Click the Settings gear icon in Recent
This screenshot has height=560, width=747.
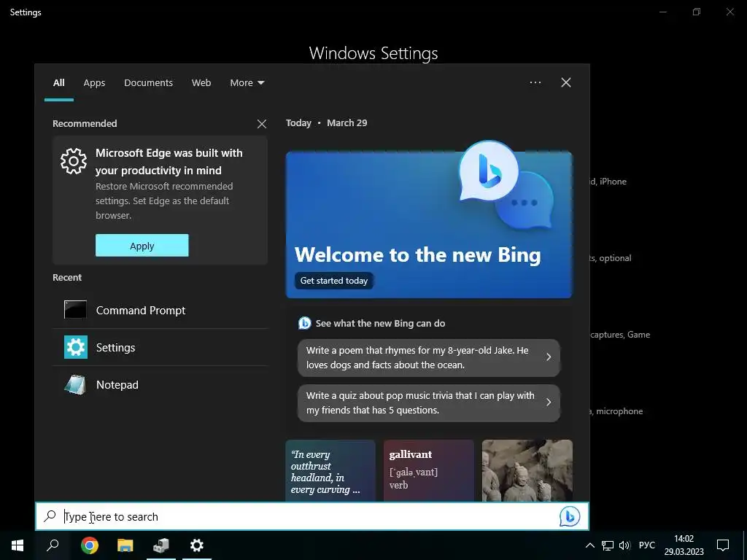[76, 347]
